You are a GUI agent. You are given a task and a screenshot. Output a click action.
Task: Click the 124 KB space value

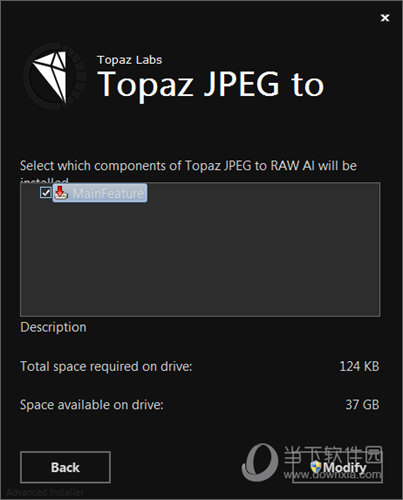coord(359,366)
